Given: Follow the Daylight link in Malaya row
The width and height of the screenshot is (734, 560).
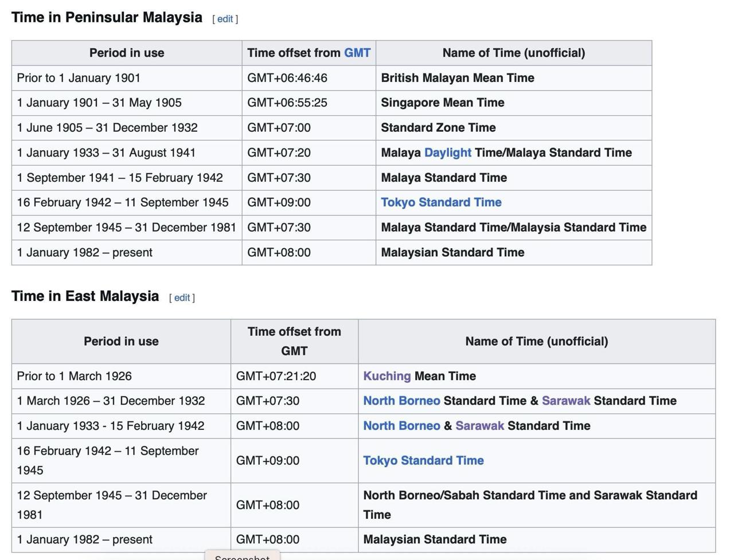Looking at the screenshot, I should (x=447, y=152).
